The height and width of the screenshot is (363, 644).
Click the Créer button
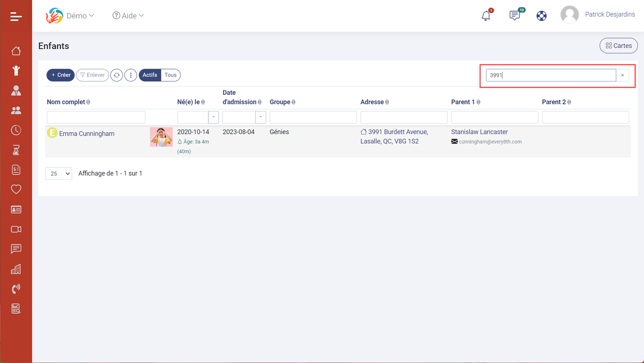(x=60, y=75)
